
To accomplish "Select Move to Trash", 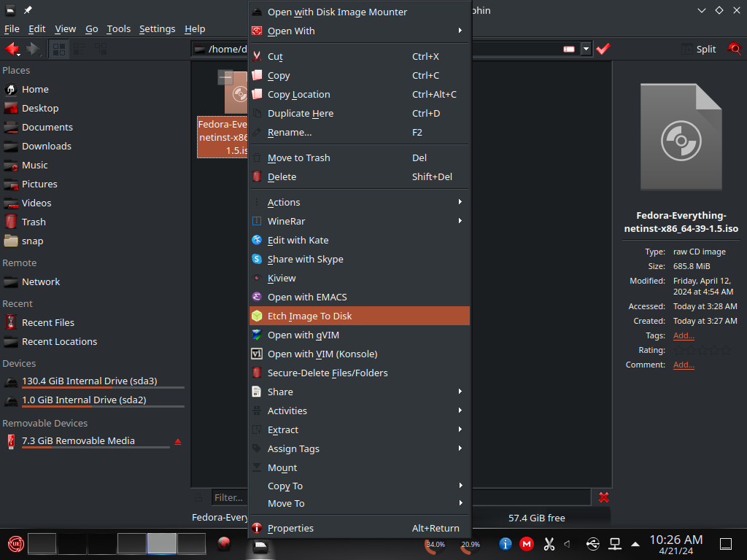I will tap(360, 158).
